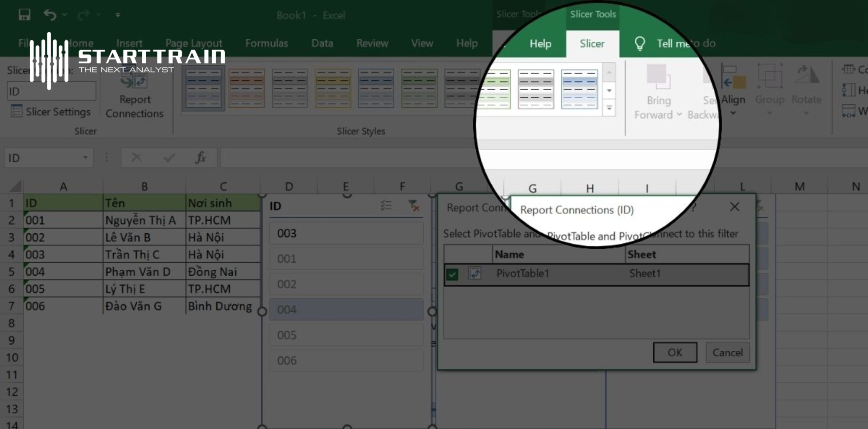
Task: Click the Save icon in quick access toolbar
Action: coord(24,15)
